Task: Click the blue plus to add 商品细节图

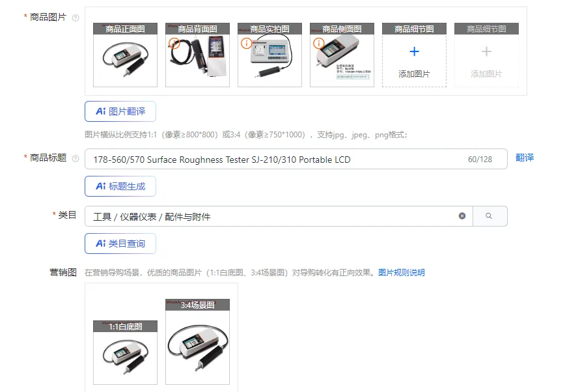Action: point(414,51)
